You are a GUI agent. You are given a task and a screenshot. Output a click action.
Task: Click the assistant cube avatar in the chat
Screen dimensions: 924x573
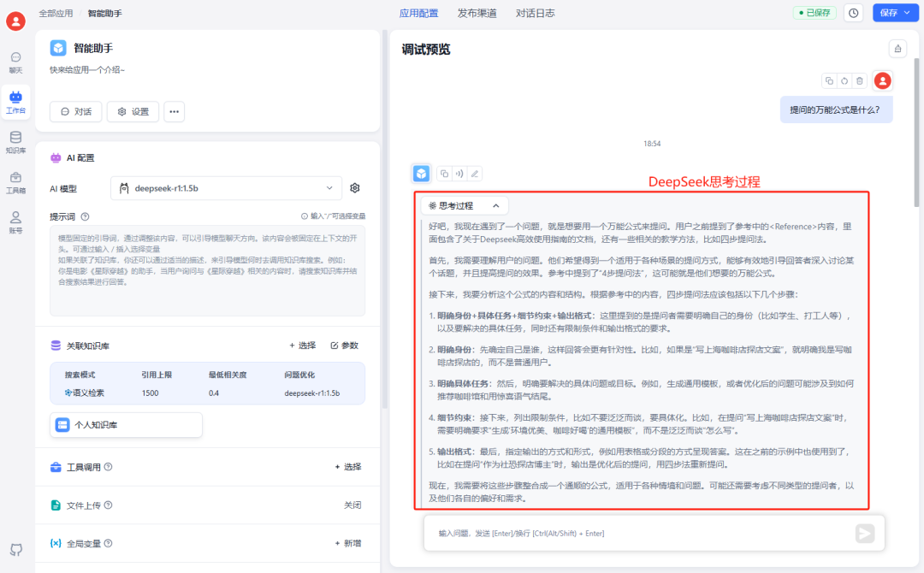[421, 173]
